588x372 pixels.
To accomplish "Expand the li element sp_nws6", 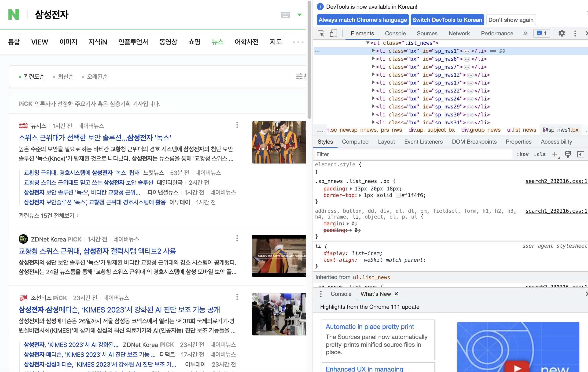I will click(373, 59).
